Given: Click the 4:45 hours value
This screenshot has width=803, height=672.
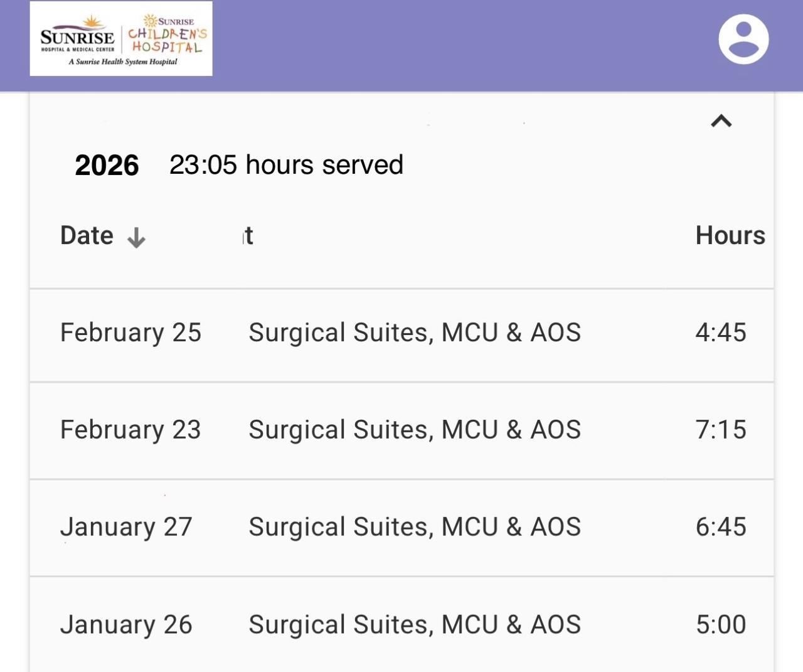Looking at the screenshot, I should (721, 333).
